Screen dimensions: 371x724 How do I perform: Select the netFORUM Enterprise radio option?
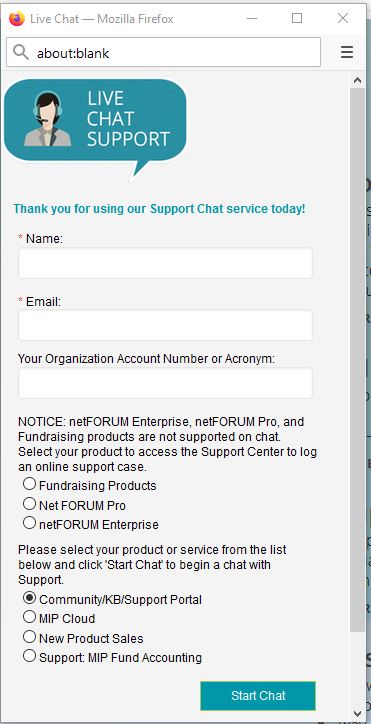pyautogui.click(x=30, y=523)
